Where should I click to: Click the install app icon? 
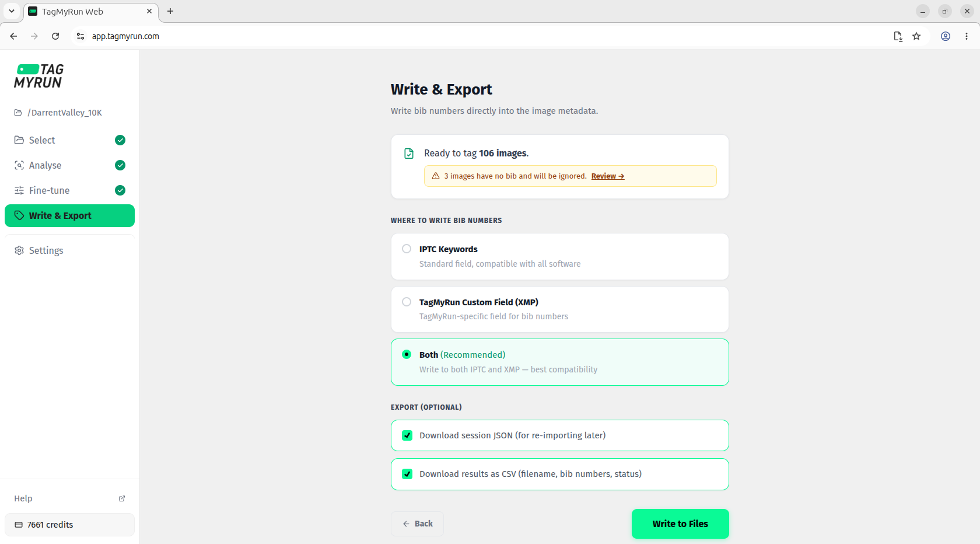coord(898,36)
